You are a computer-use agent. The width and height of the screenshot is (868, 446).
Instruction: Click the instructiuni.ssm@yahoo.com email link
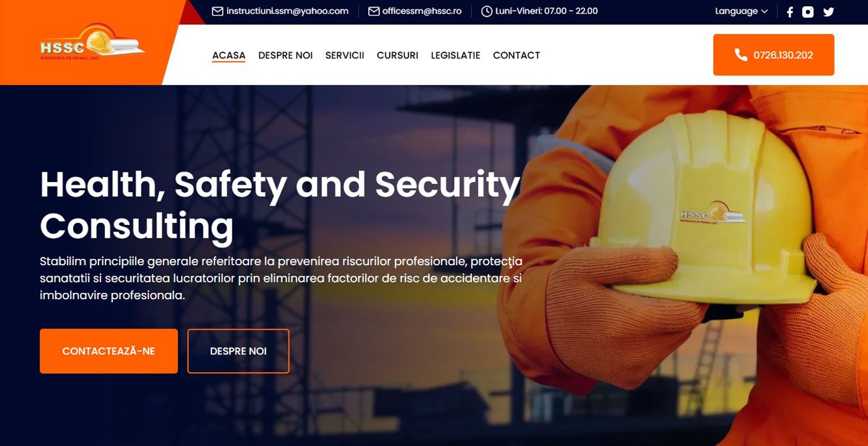[x=287, y=11]
